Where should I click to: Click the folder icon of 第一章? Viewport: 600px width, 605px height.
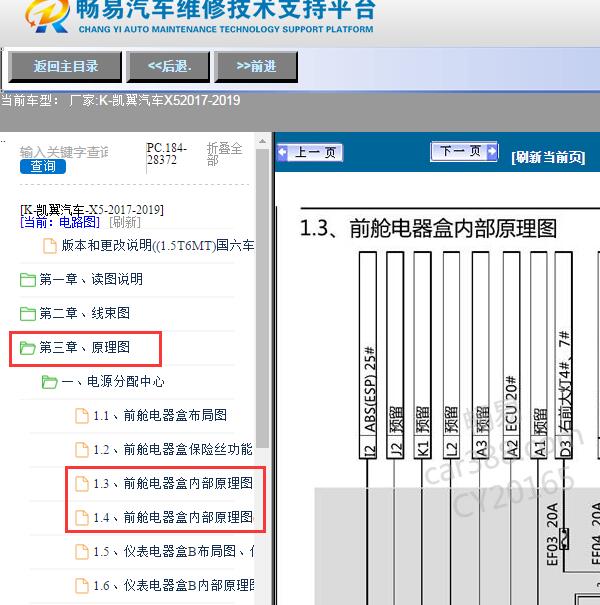28,280
